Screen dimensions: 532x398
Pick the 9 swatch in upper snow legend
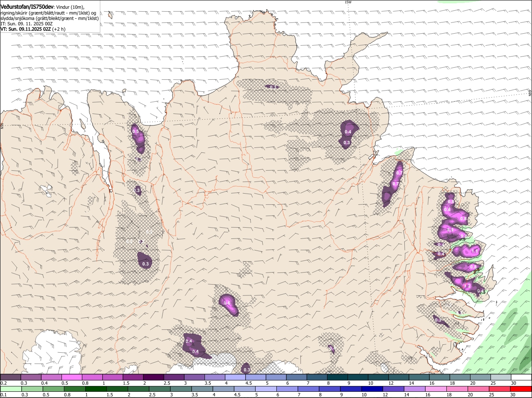click(x=357, y=377)
